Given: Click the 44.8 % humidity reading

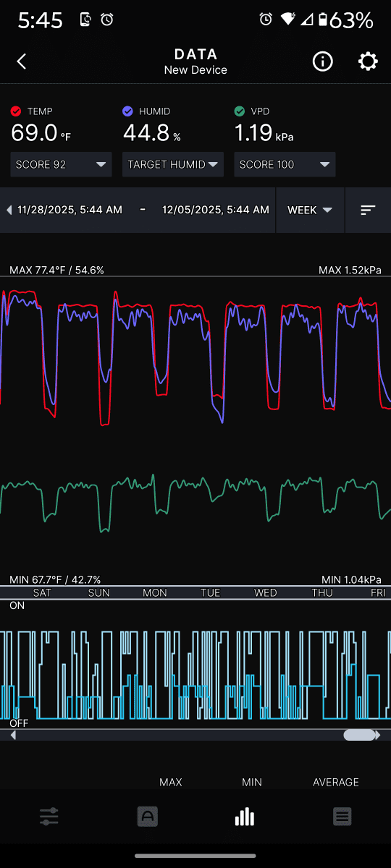Looking at the screenshot, I should 152,133.
